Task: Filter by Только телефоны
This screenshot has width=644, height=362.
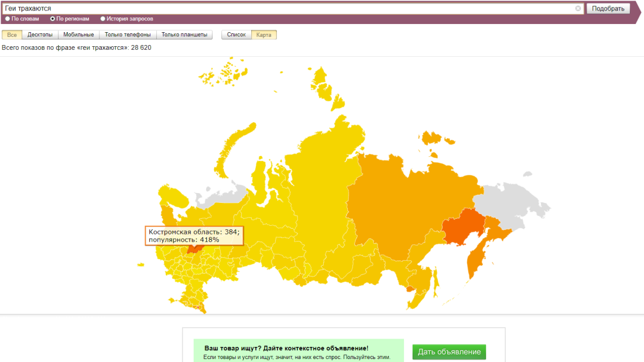Action: tap(128, 35)
